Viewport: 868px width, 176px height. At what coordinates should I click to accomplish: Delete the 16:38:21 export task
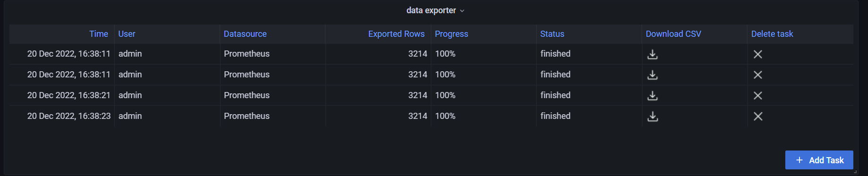click(x=758, y=96)
